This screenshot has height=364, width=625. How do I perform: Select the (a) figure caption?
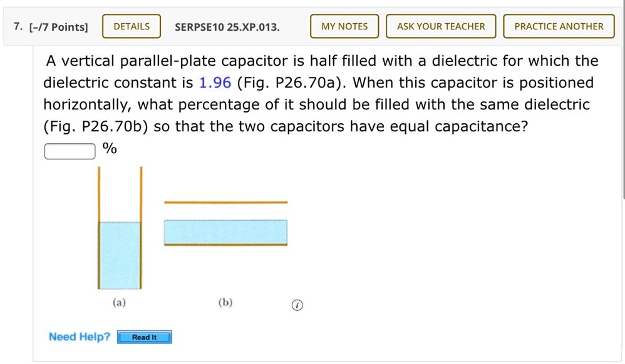coord(120,302)
